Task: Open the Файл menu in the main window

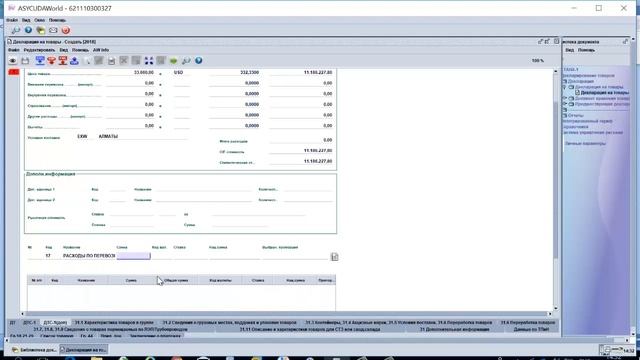Action: (12, 20)
